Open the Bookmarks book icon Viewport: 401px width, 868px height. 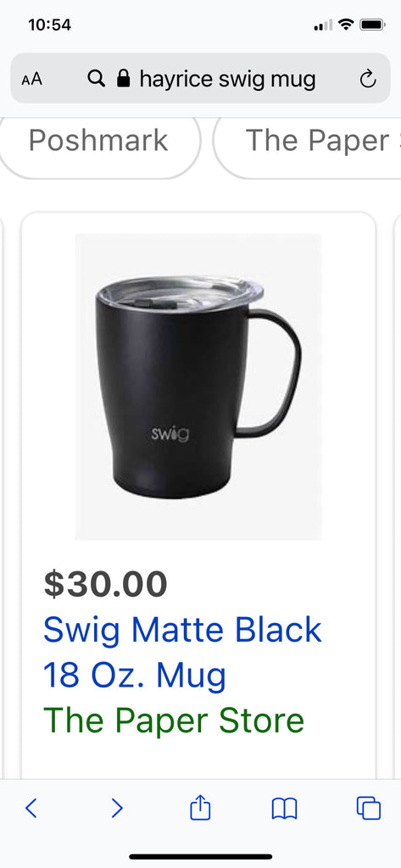point(285,809)
